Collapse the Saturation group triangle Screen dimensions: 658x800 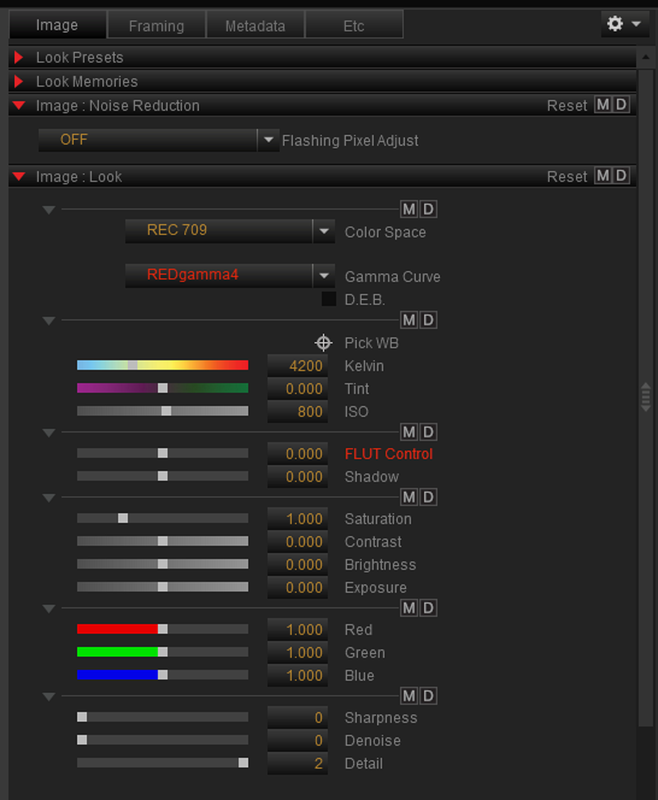tap(49, 497)
